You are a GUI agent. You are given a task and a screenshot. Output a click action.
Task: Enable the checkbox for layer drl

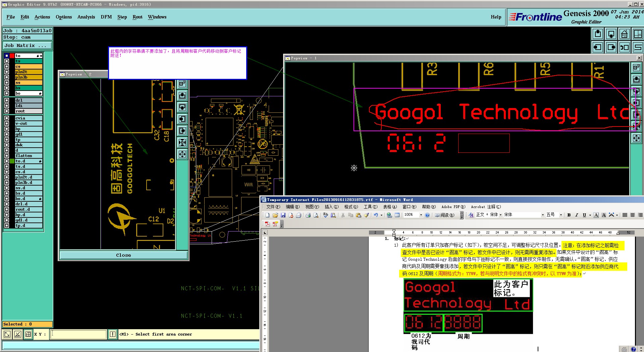coord(7,100)
